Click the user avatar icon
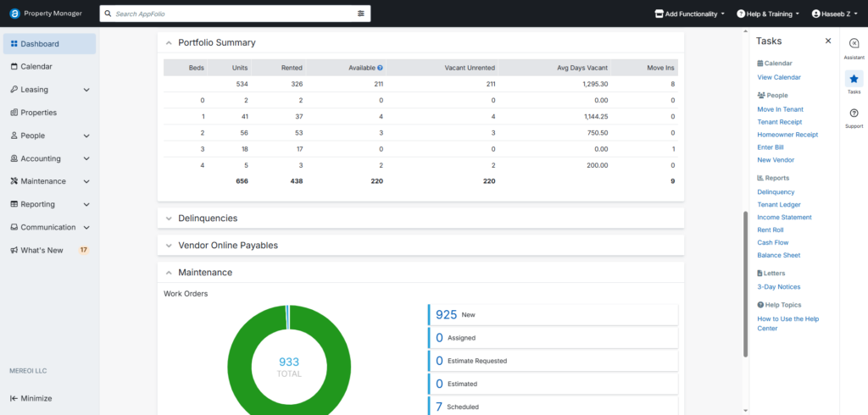 [x=816, y=14]
